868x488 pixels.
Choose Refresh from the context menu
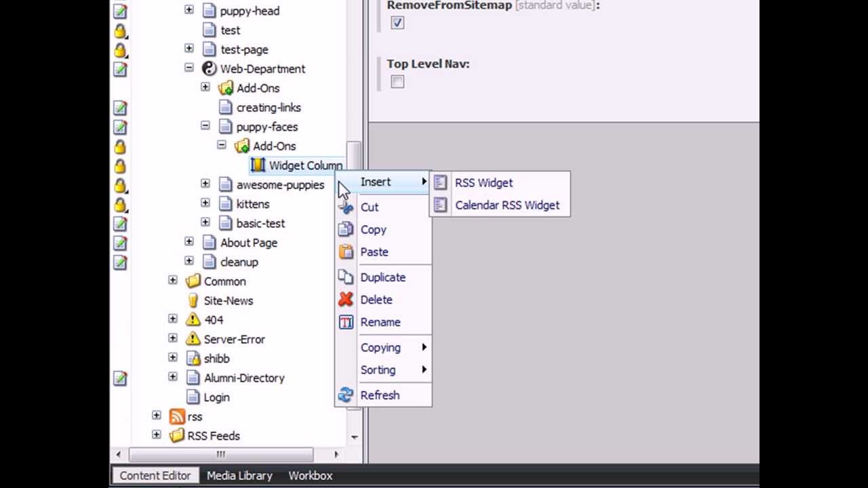click(383, 395)
